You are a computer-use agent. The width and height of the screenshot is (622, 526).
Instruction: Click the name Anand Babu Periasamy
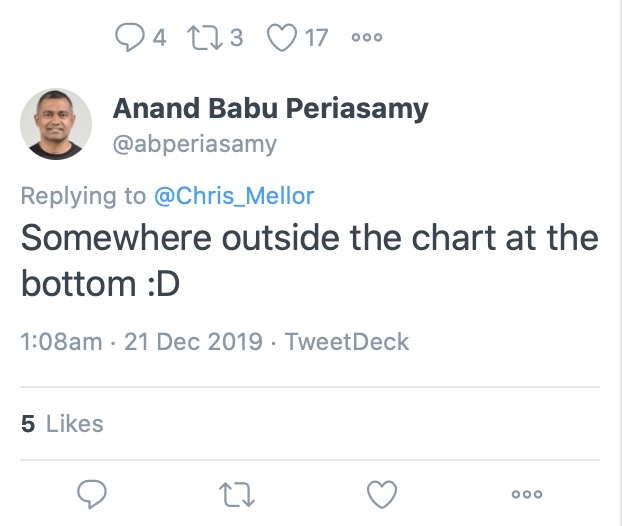click(x=271, y=108)
